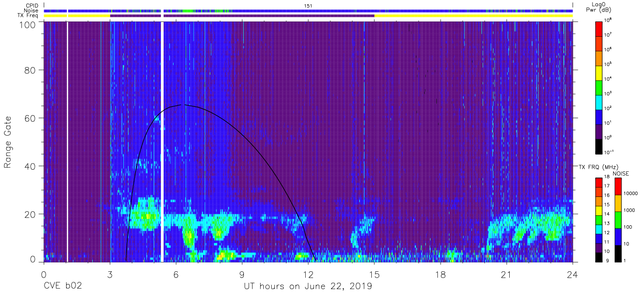Click the purple TX Freq strip segment before 15 UT

click(269, 16)
